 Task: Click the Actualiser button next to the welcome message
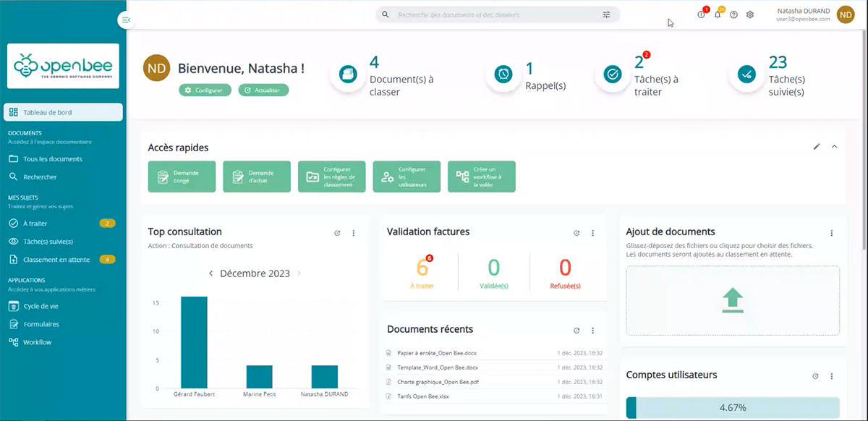point(263,90)
